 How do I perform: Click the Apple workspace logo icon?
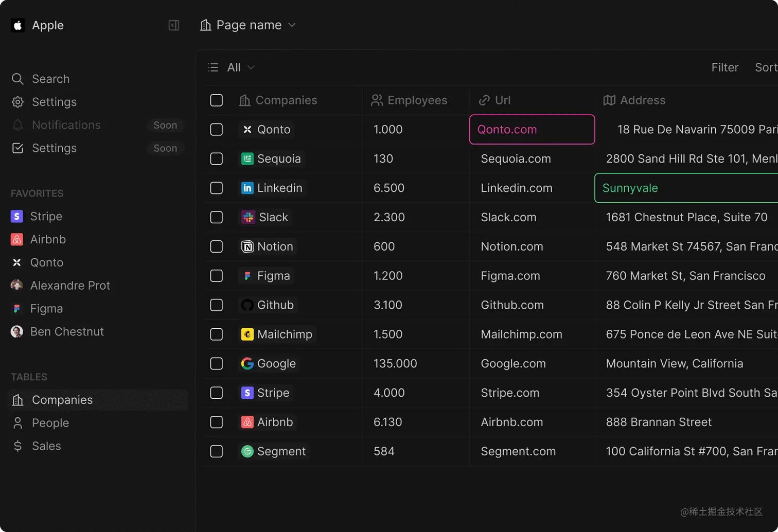(17, 25)
